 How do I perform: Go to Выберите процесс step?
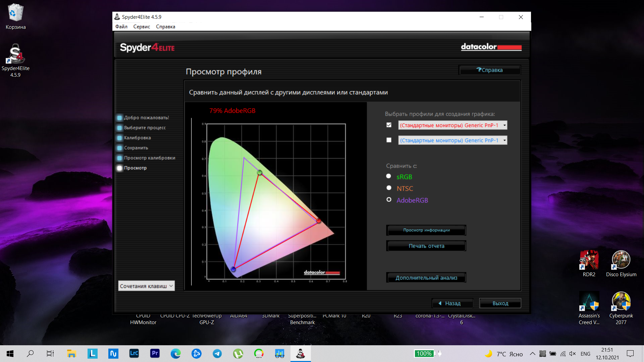tap(142, 128)
